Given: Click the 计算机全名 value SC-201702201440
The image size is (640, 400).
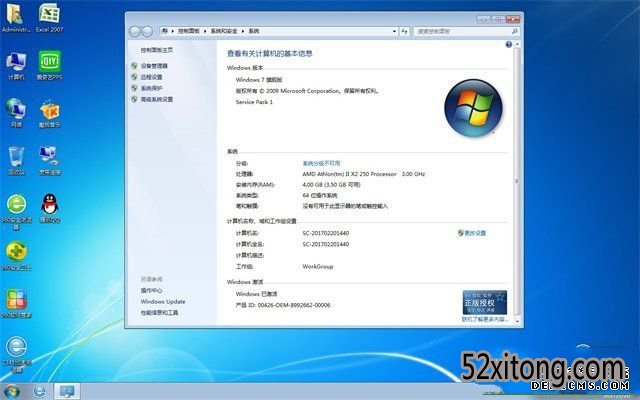Looking at the screenshot, I should (x=326, y=244).
